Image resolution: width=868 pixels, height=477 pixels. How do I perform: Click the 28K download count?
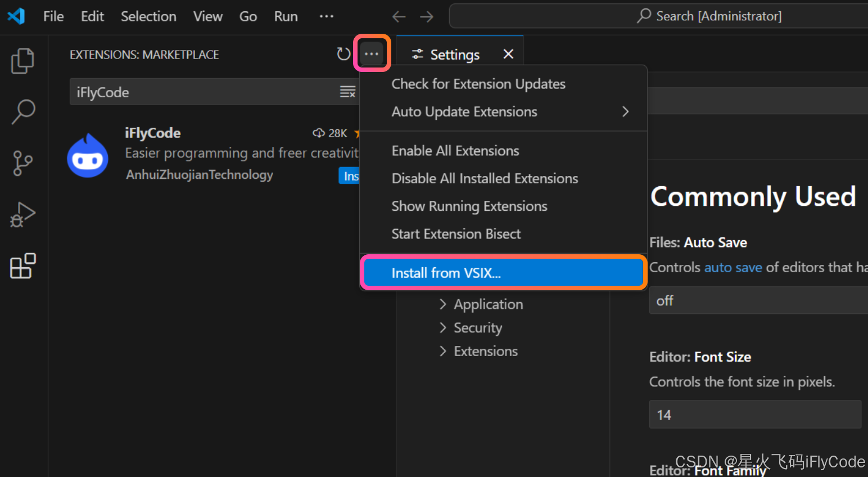(331, 133)
